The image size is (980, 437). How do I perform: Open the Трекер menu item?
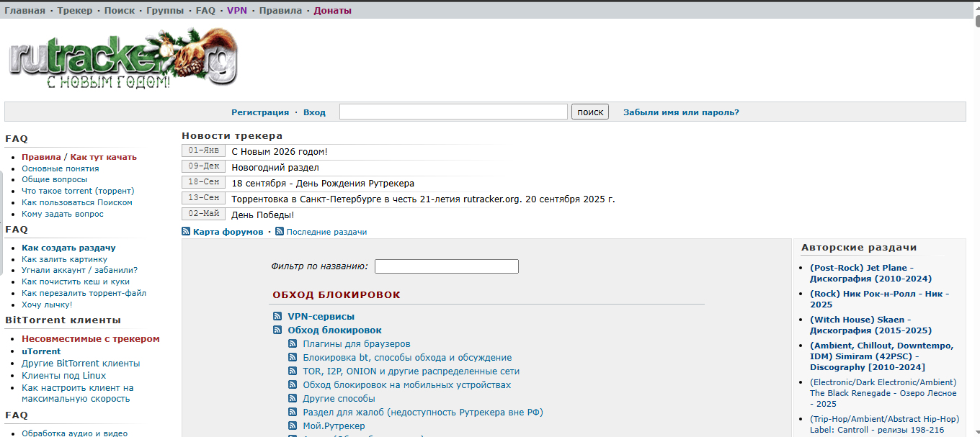click(74, 11)
